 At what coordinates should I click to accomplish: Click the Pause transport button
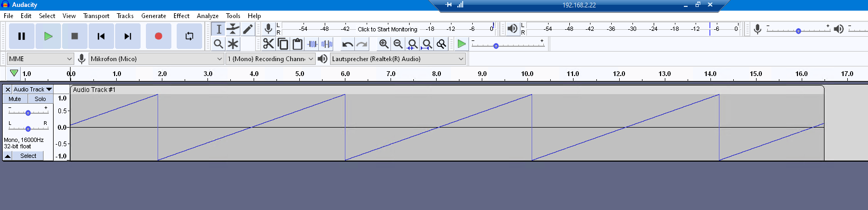(x=22, y=36)
